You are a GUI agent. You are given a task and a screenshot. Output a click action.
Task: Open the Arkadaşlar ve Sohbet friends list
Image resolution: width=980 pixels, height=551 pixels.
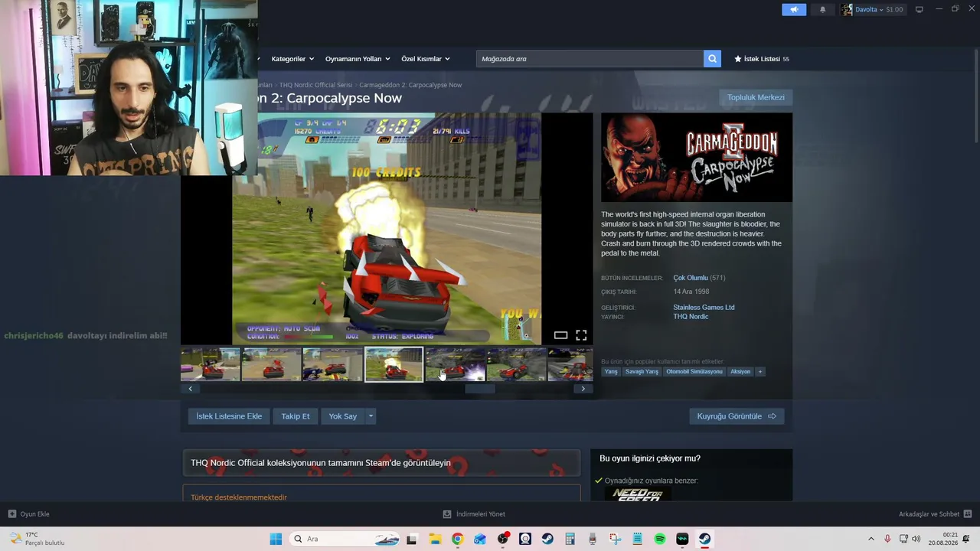[935, 514]
